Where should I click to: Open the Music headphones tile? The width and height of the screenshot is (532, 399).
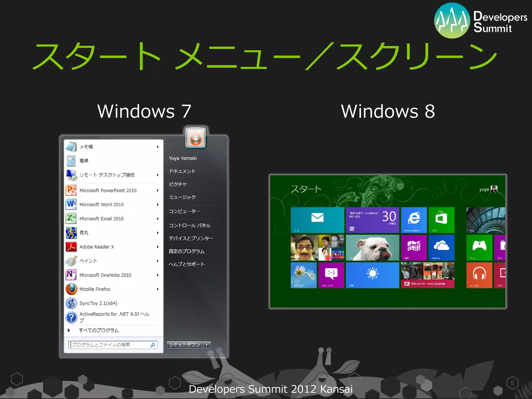tap(479, 275)
